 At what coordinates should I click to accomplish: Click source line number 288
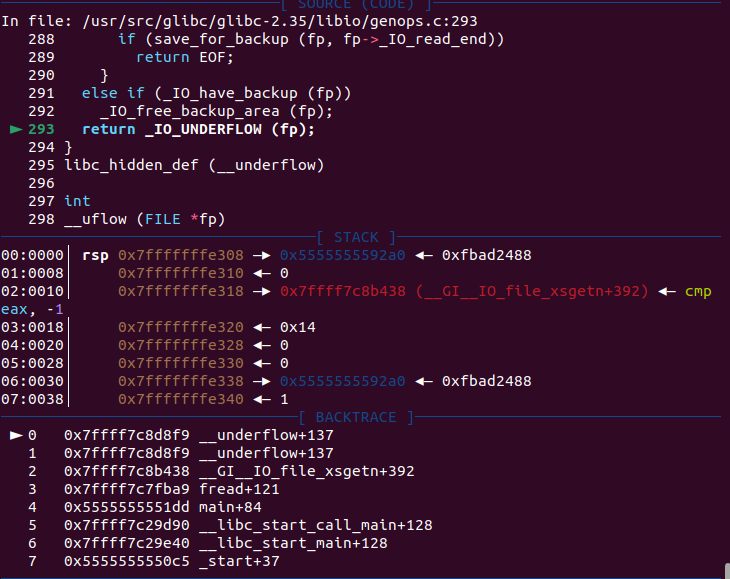point(42,39)
